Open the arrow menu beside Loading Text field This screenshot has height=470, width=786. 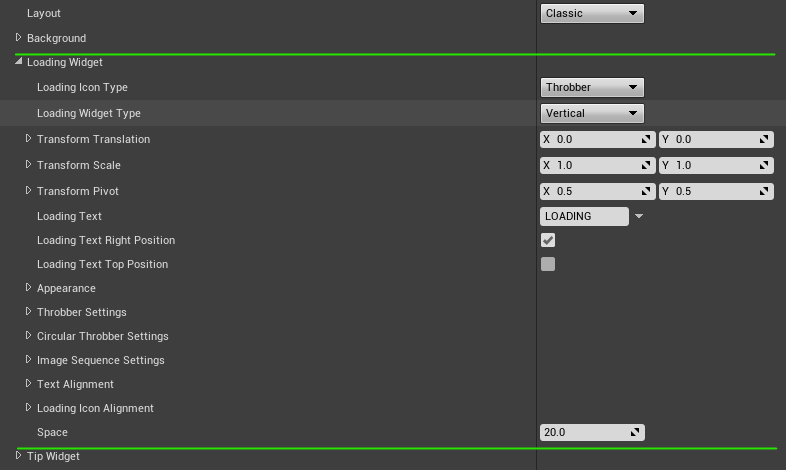[x=639, y=216]
